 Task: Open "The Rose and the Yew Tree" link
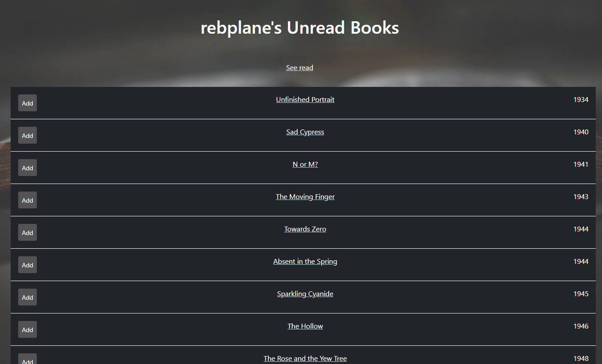pyautogui.click(x=305, y=358)
